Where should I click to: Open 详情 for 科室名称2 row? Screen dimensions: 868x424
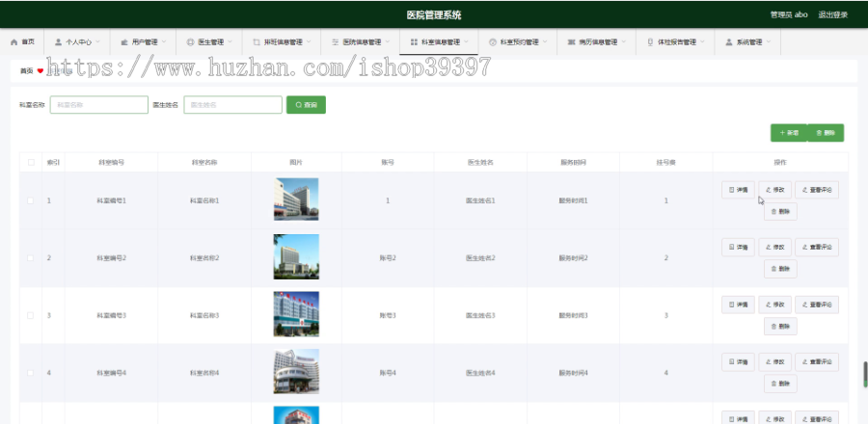[738, 247]
